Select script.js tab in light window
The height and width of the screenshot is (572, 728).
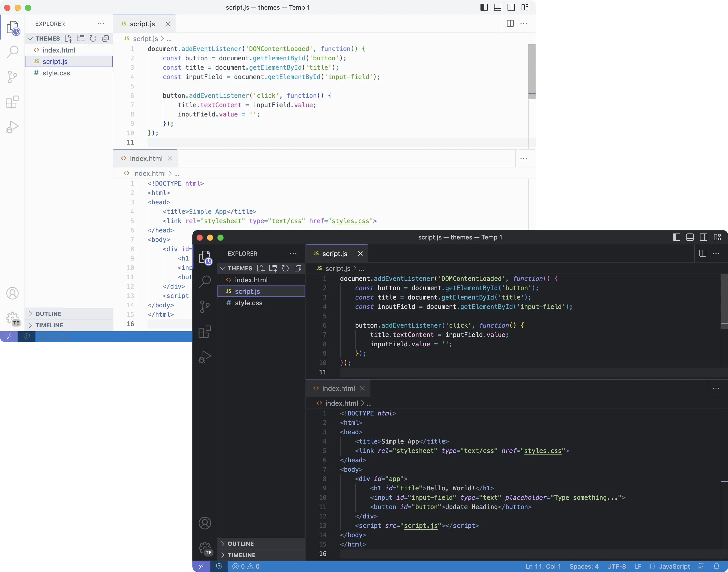pos(142,24)
